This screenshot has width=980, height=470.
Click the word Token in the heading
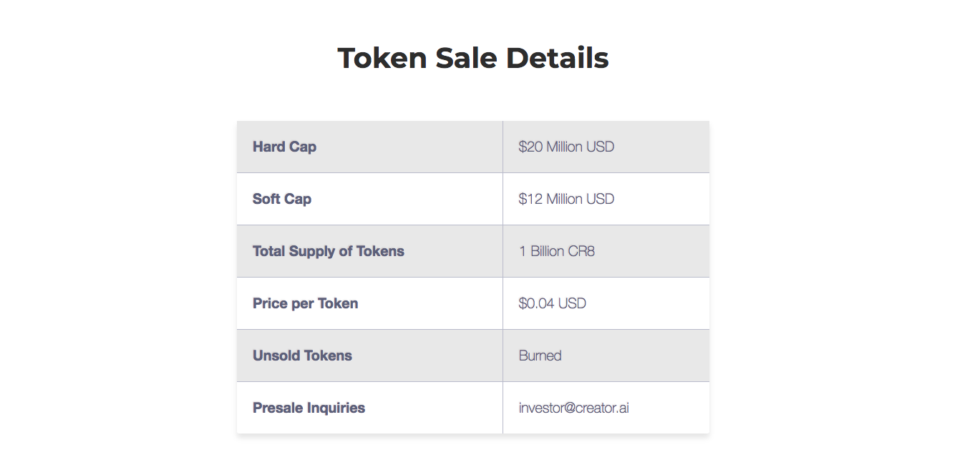point(382,58)
